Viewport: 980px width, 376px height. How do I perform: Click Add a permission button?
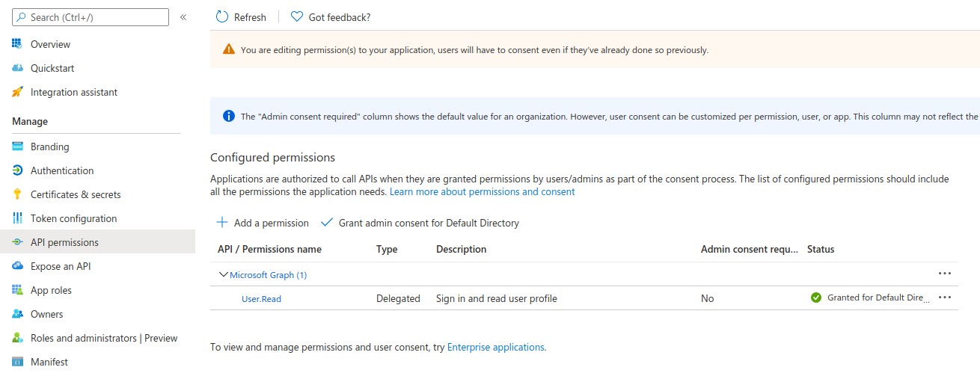(x=263, y=223)
